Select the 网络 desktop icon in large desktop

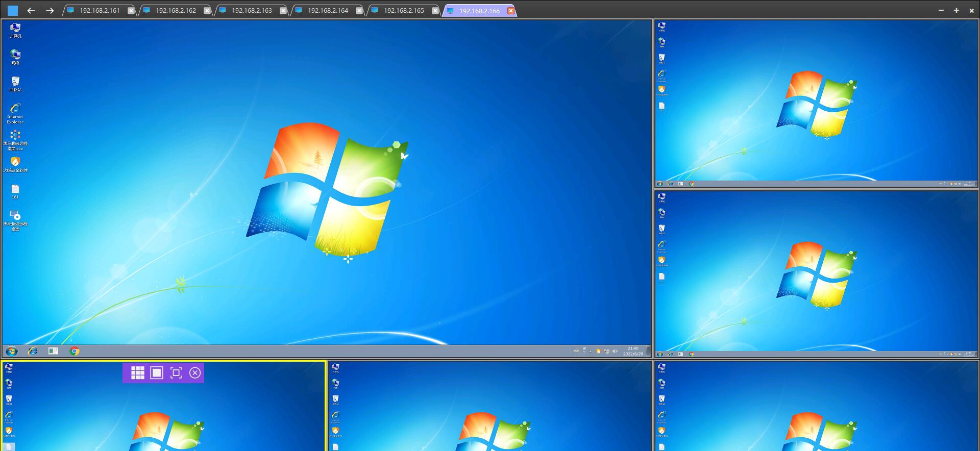15,57
